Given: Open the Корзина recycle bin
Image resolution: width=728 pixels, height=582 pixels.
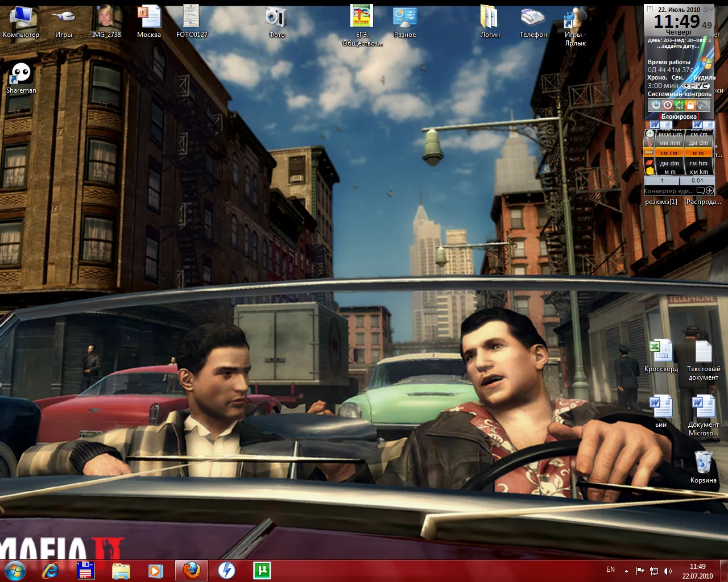Looking at the screenshot, I should 704,467.
